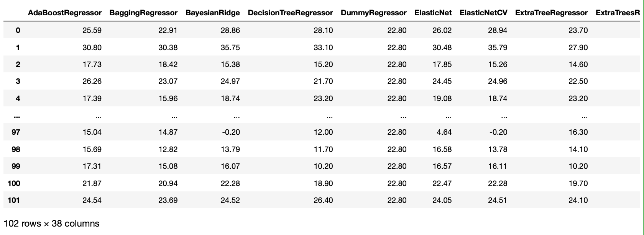
Task: Click the partially visible ExtraTreesR column header
Action: point(618,13)
